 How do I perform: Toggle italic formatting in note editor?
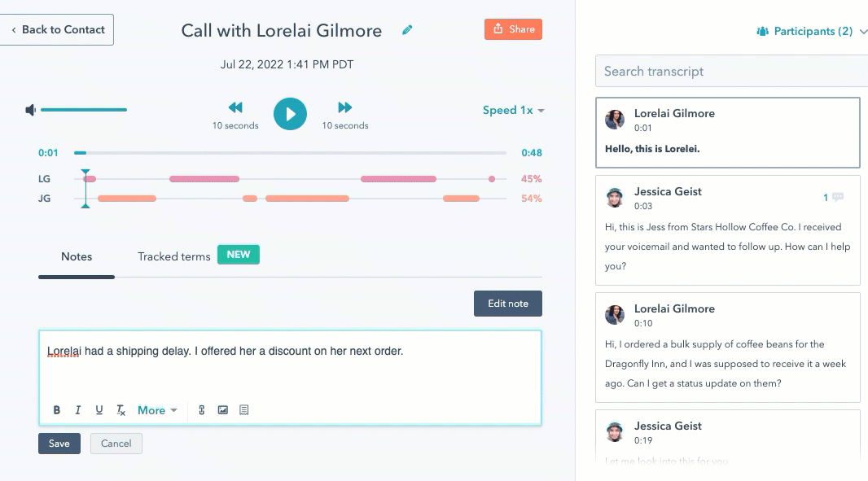tap(77, 410)
